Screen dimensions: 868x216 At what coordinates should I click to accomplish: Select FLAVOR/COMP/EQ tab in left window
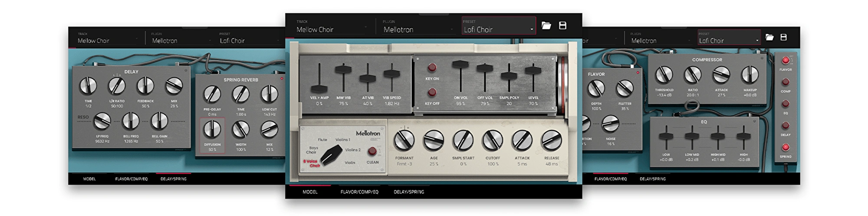click(x=131, y=179)
